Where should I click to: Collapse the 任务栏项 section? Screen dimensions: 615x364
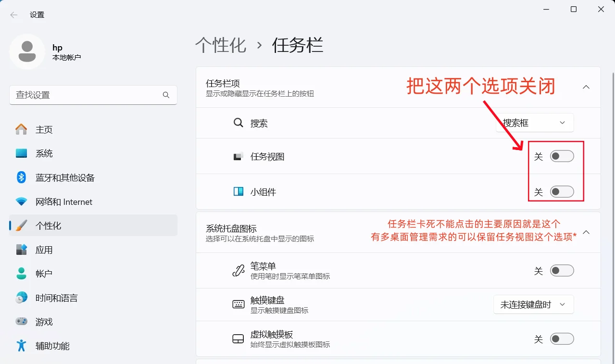[586, 87]
